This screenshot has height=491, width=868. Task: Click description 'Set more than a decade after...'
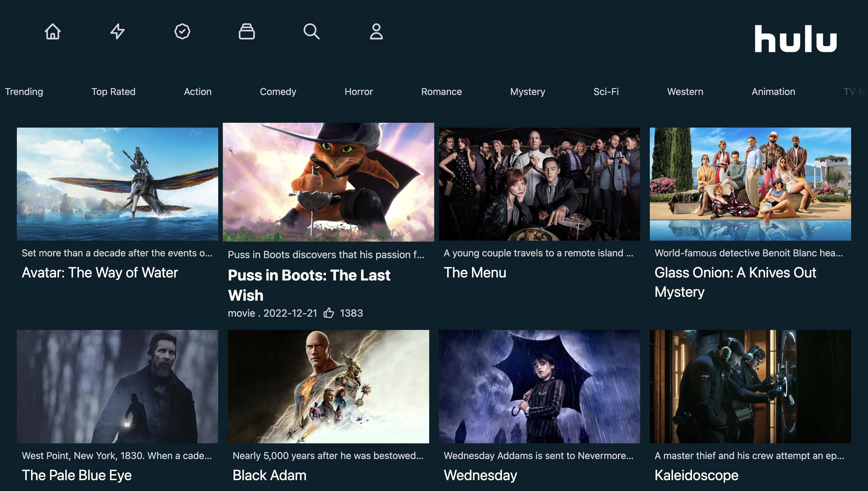tap(117, 253)
